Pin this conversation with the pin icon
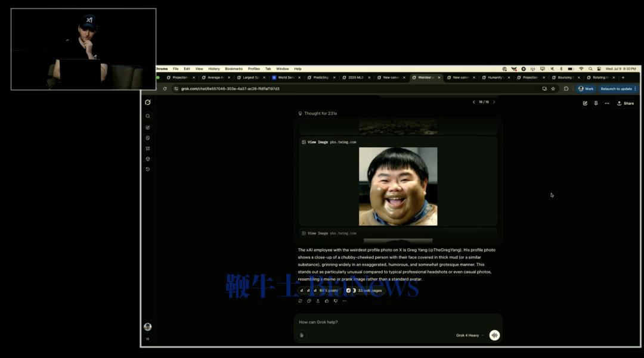 click(x=596, y=103)
